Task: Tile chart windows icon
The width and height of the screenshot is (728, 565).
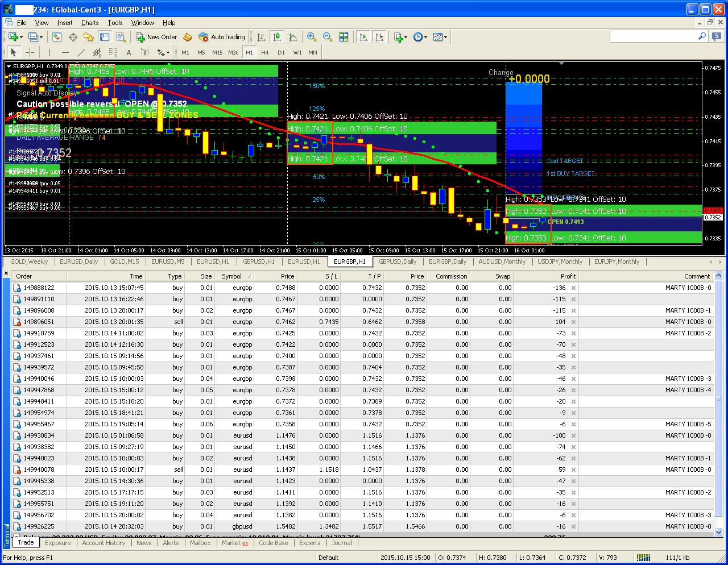Action: [x=344, y=37]
